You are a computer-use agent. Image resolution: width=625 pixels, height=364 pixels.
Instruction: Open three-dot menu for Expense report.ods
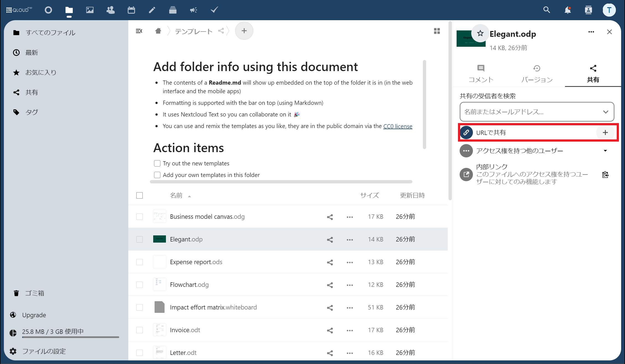click(350, 262)
